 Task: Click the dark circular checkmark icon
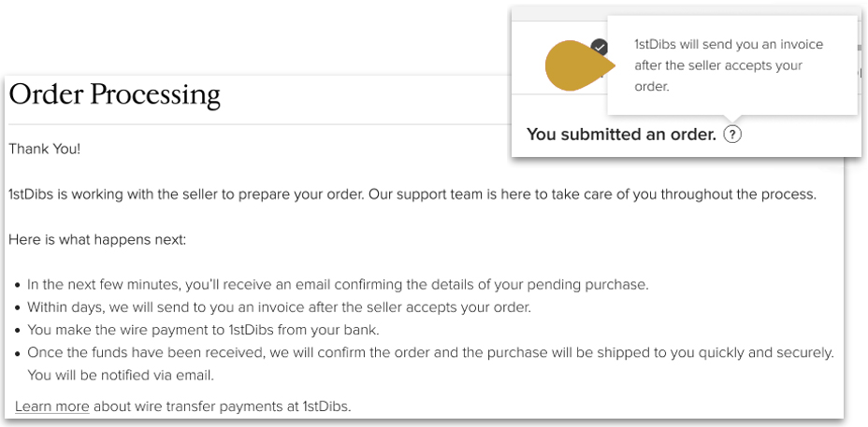[599, 47]
